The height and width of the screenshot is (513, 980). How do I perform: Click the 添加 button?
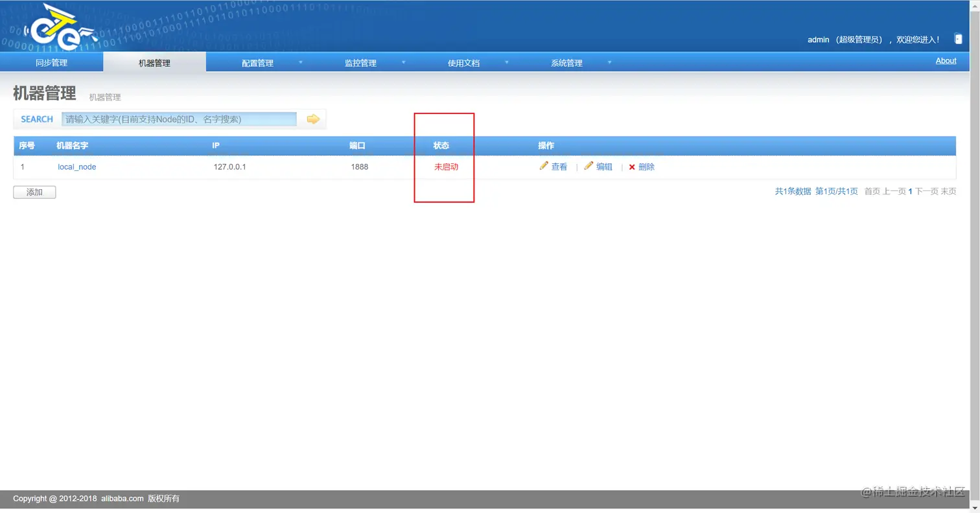click(x=34, y=192)
